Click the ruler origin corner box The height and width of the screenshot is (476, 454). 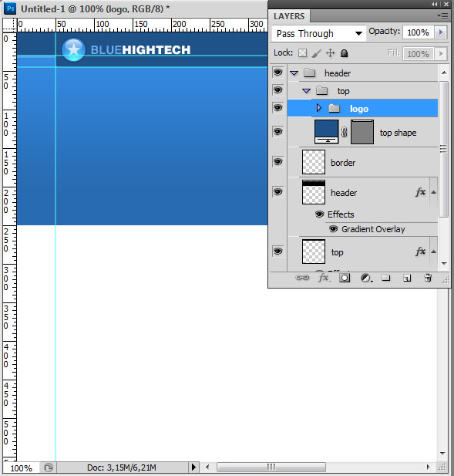pyautogui.click(x=10, y=25)
